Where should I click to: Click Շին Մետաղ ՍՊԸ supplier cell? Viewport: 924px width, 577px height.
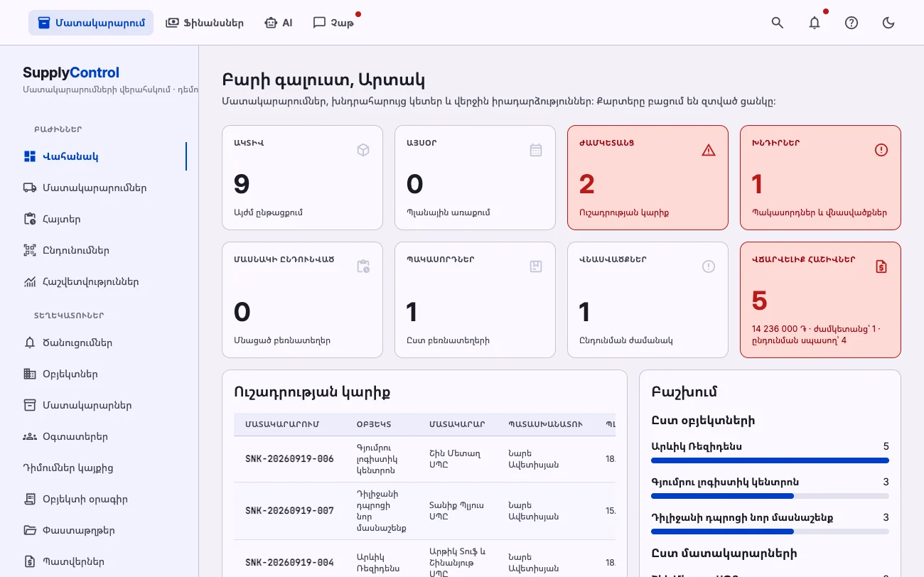point(457,459)
